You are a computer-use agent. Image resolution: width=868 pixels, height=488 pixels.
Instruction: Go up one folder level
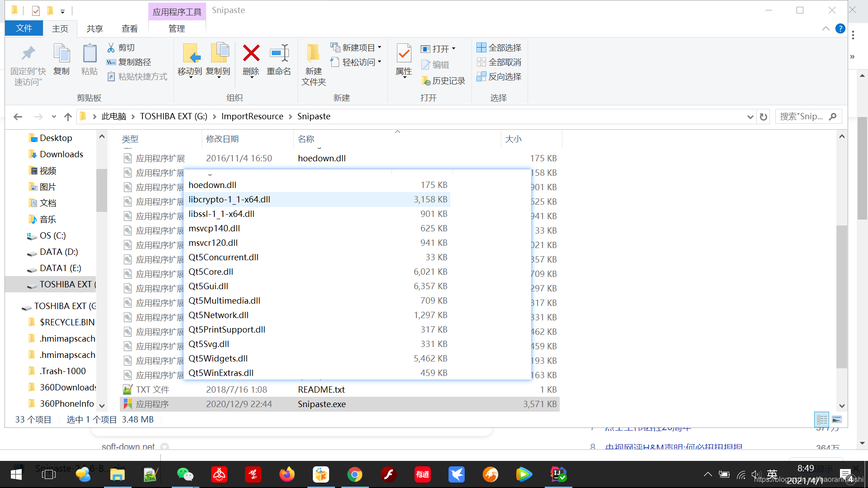[68, 117]
